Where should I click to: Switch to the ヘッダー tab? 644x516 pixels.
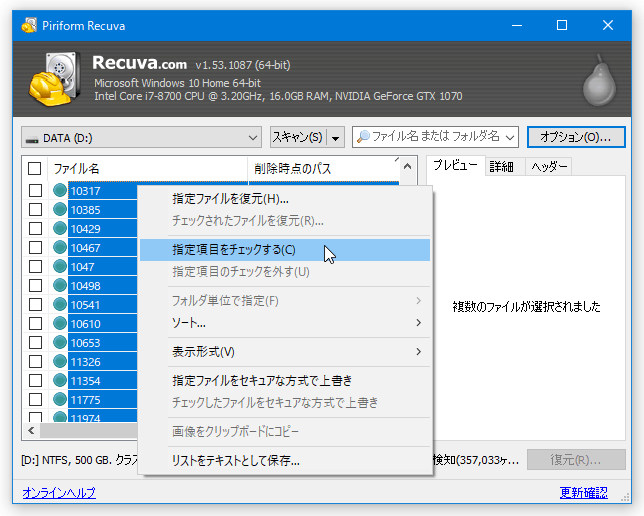tap(549, 167)
